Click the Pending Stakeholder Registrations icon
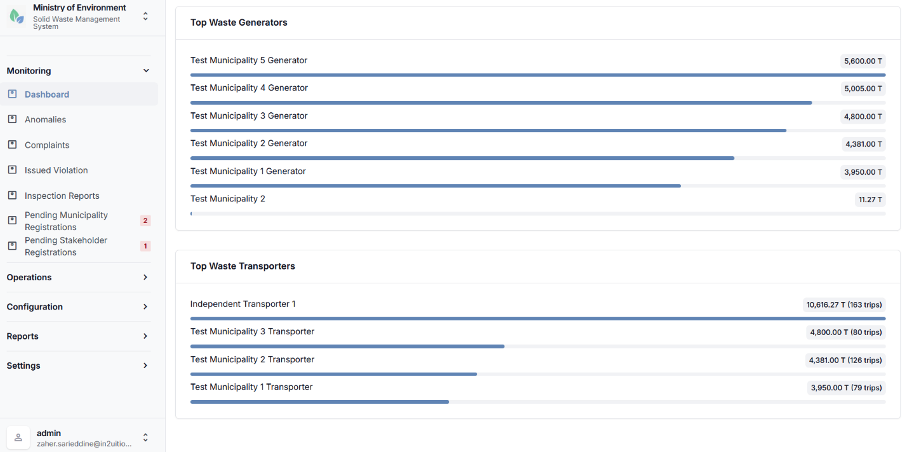This screenshot has width=907, height=452. pos(13,246)
